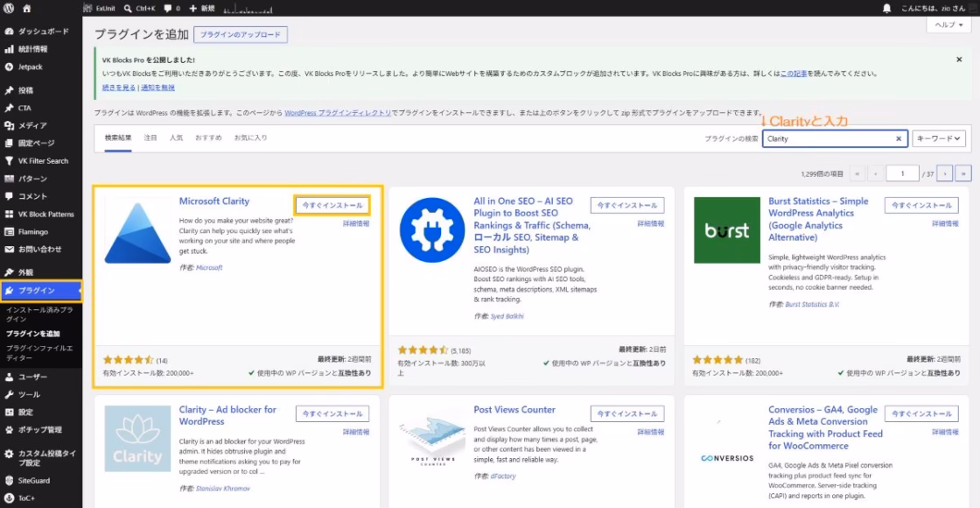Click プラグインのアップロード button
Viewport: 980px width, 508px height.
pos(240,34)
